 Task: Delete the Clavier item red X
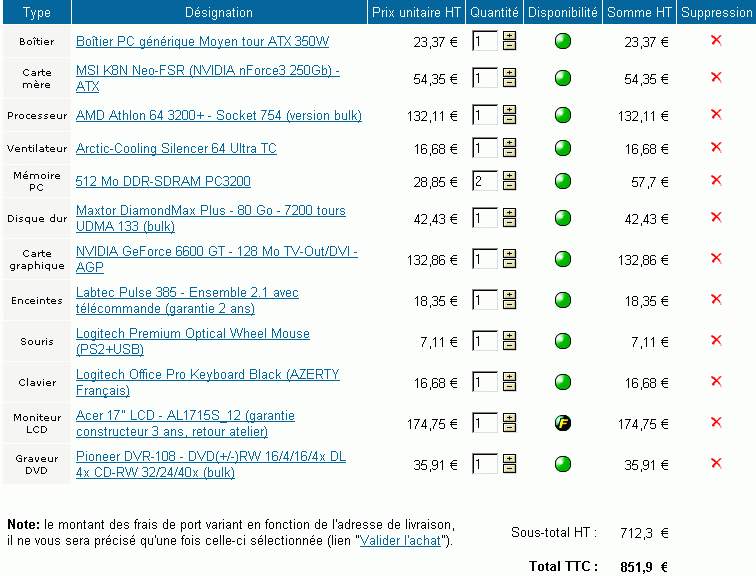(x=716, y=382)
